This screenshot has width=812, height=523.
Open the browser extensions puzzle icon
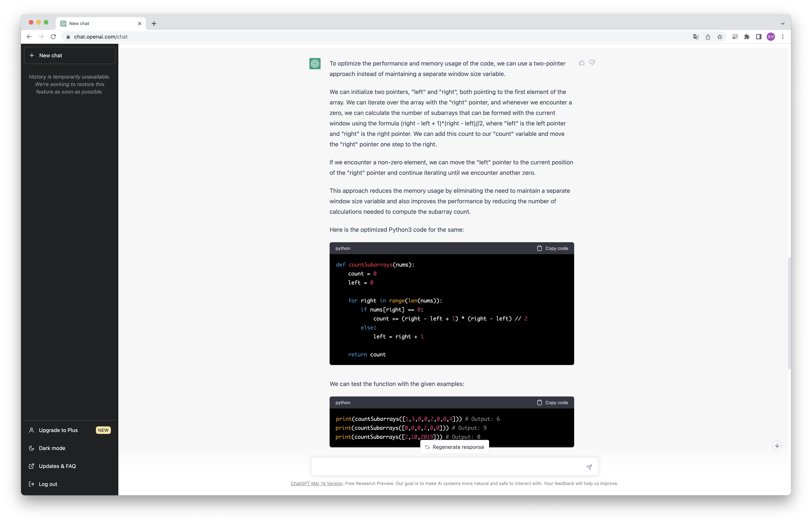coord(746,37)
